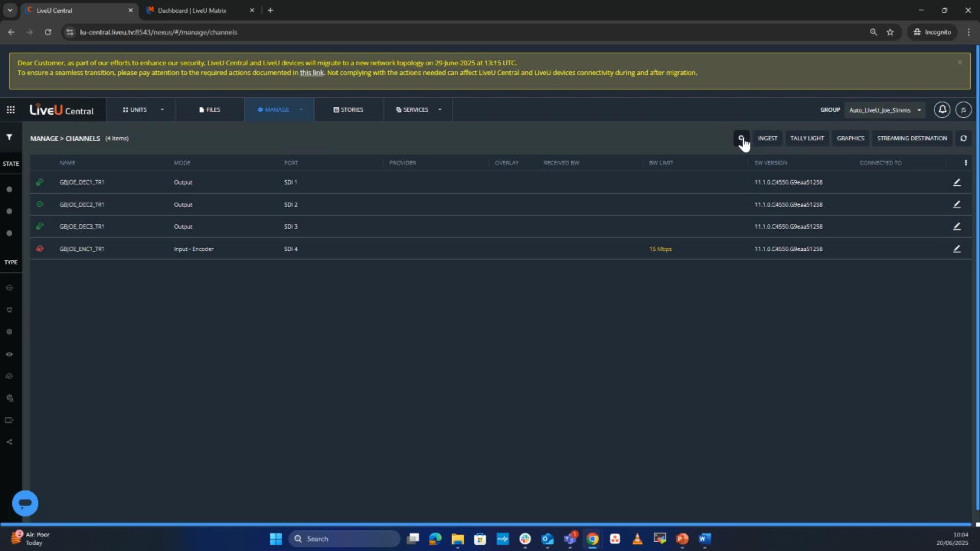Edit channel GBJOE_DEC3_TR1 with pencil icon

point(957,227)
